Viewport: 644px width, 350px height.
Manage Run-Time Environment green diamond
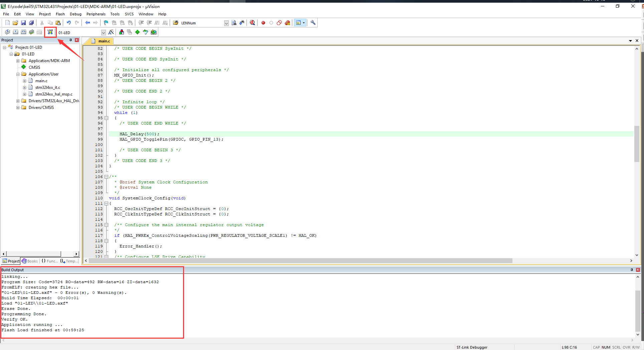pos(138,32)
